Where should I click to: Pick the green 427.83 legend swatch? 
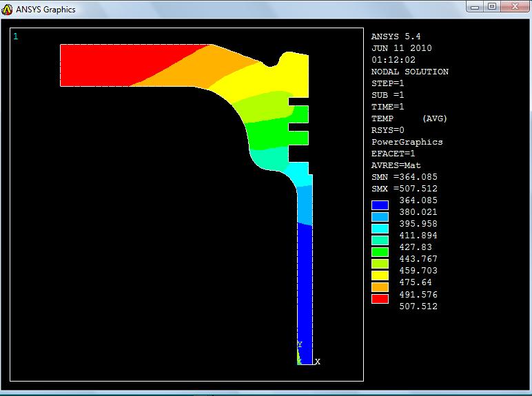point(380,252)
